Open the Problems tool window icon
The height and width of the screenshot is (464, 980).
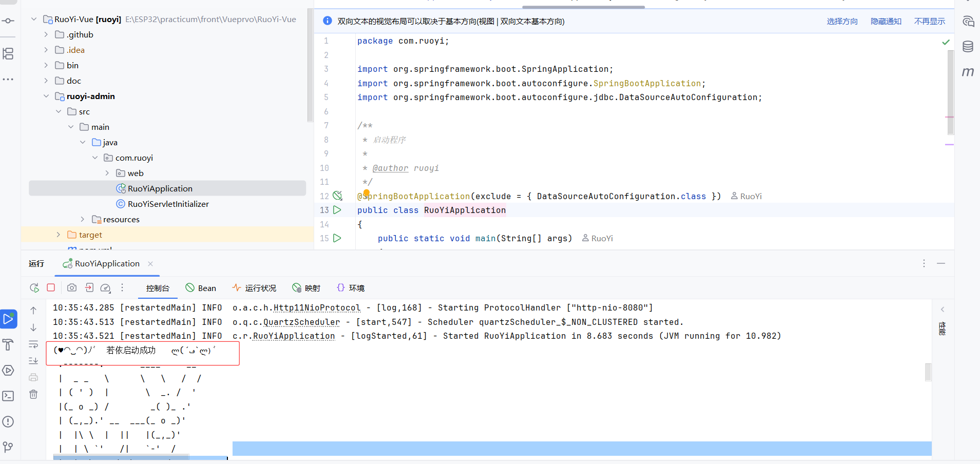[x=8, y=421]
